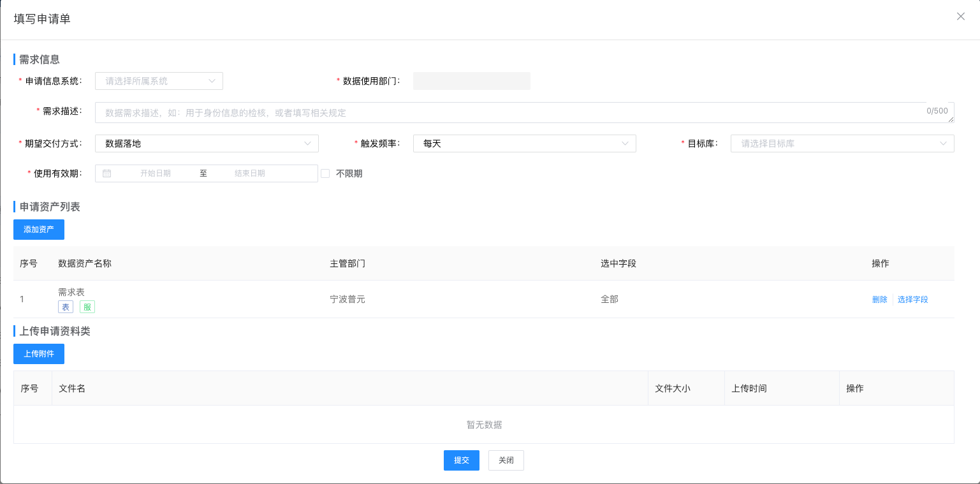Click the 数据使用部门 field

pos(471,81)
